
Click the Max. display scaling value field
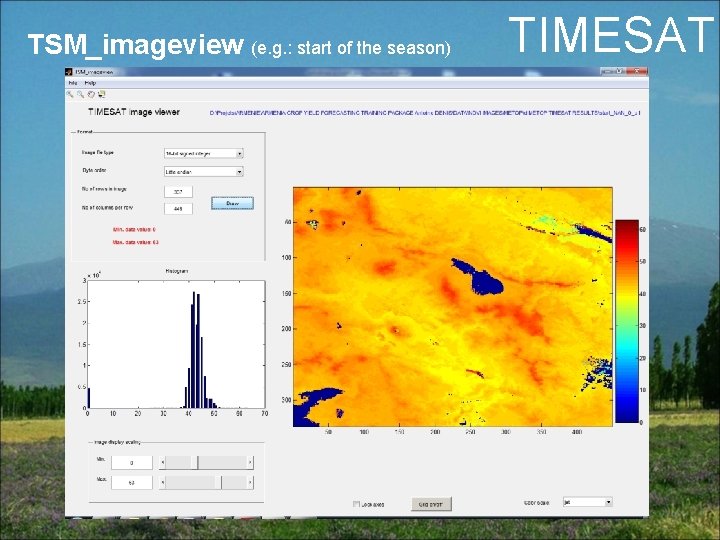tap(132, 483)
